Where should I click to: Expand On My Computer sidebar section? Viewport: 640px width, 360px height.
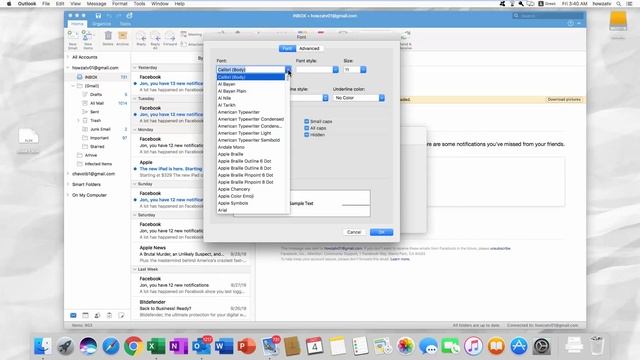(68, 195)
